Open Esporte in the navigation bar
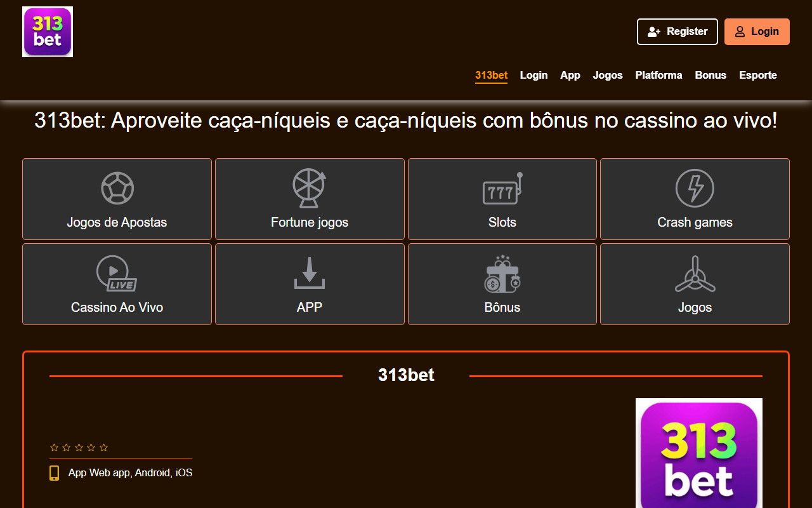The height and width of the screenshot is (508, 812). pos(758,75)
